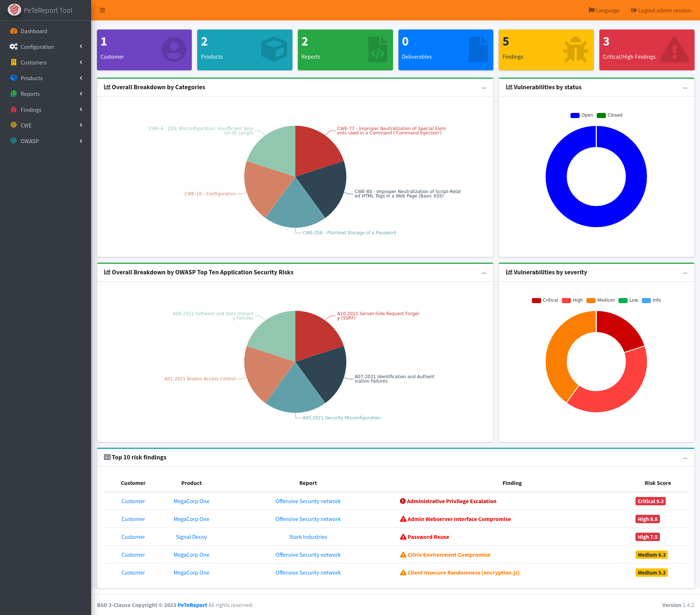Expand the Findings submenu chevron

pos(81,109)
